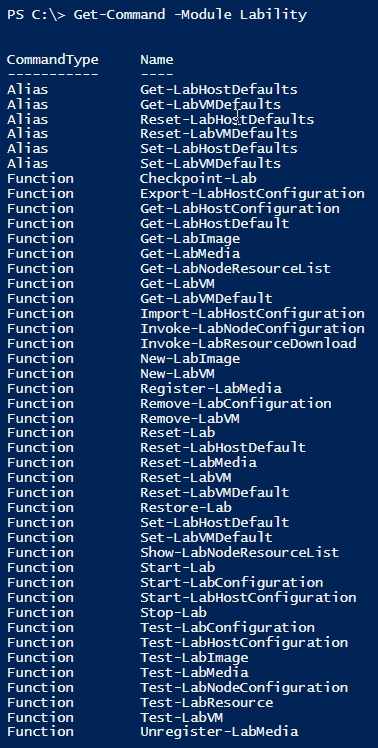Click the Test-LabNodeConfiguration entry
Image resolution: width=378 pixels, height=748 pixels.
click(244, 687)
